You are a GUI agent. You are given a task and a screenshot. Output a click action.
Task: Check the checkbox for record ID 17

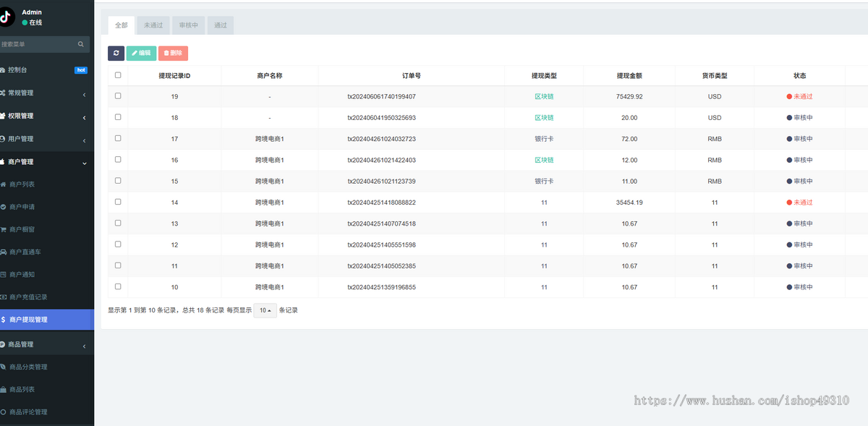click(x=118, y=138)
